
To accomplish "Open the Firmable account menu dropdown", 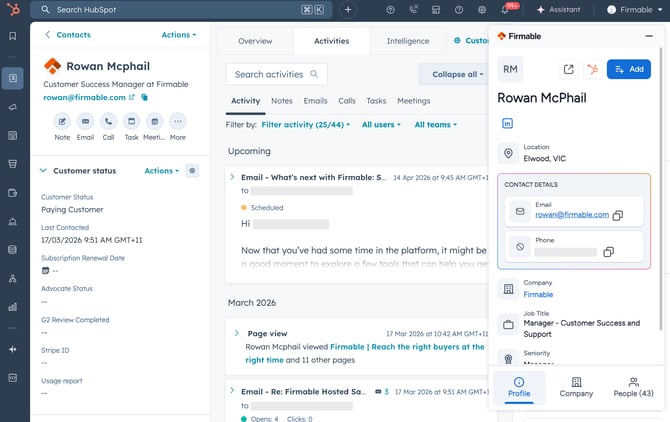I will pyautogui.click(x=635, y=9).
